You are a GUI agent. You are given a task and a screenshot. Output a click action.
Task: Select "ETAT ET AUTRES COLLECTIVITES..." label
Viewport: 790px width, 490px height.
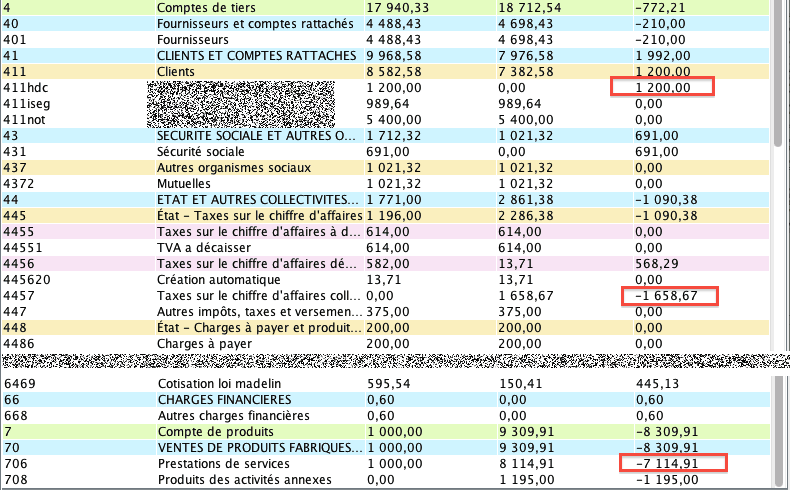(x=257, y=199)
